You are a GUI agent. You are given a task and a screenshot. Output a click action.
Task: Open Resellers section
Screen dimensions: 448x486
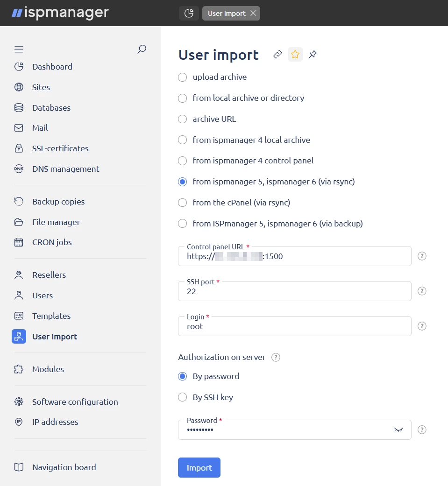point(49,275)
